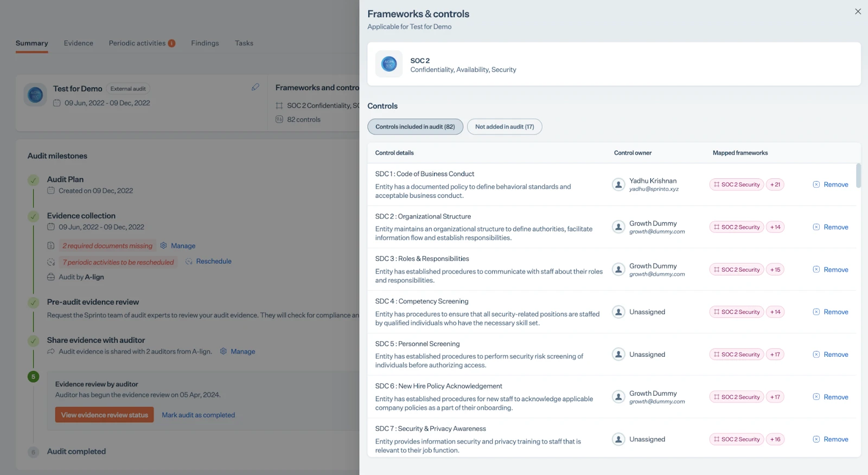Image resolution: width=868 pixels, height=475 pixels.
Task: Expand the +16 frameworks badge for SDC 7
Action: pyautogui.click(x=775, y=440)
